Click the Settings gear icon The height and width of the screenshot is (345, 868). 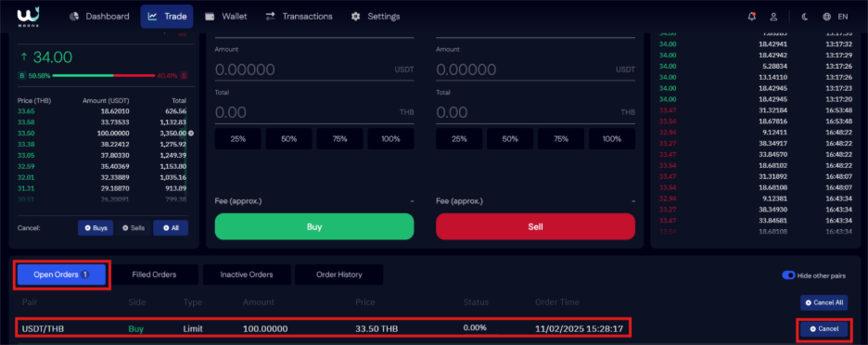[x=355, y=17]
